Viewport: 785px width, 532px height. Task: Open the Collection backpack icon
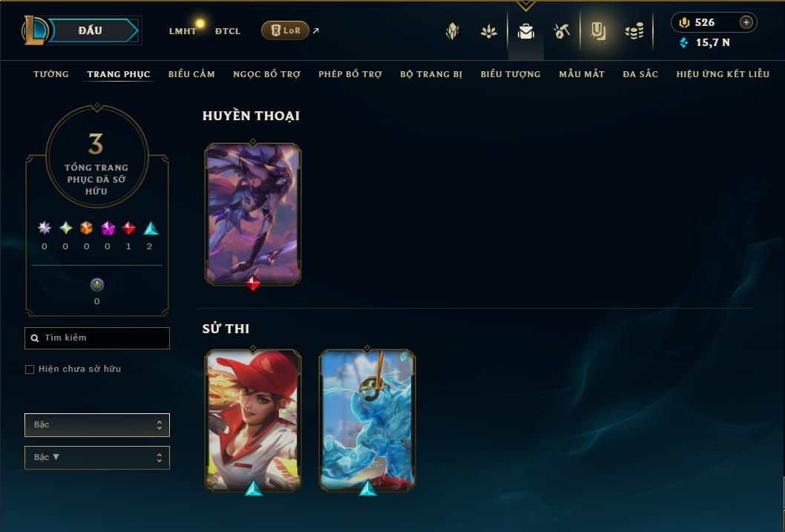[525, 32]
